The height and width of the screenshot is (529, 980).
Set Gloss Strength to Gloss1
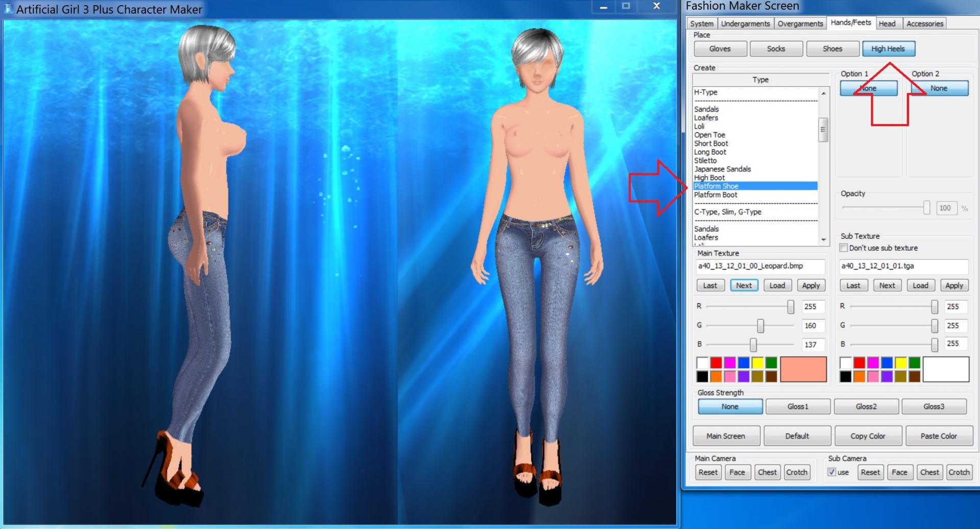[x=798, y=406]
